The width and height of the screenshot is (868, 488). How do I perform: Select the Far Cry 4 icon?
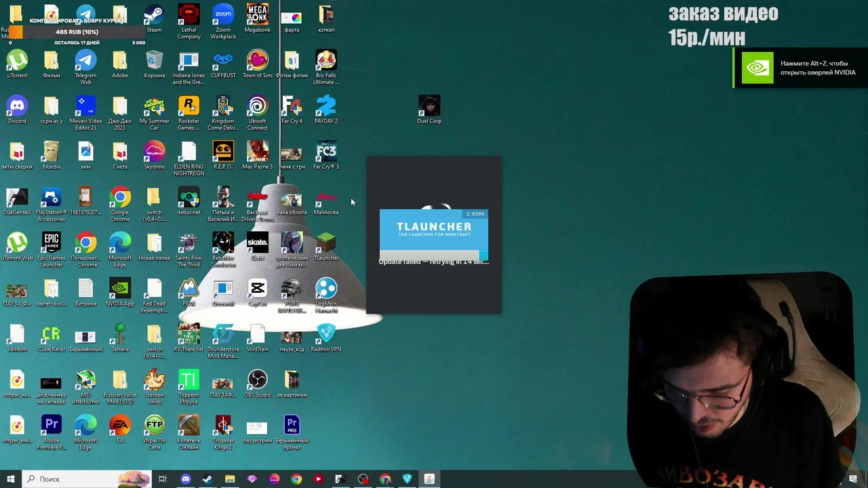coord(292,110)
